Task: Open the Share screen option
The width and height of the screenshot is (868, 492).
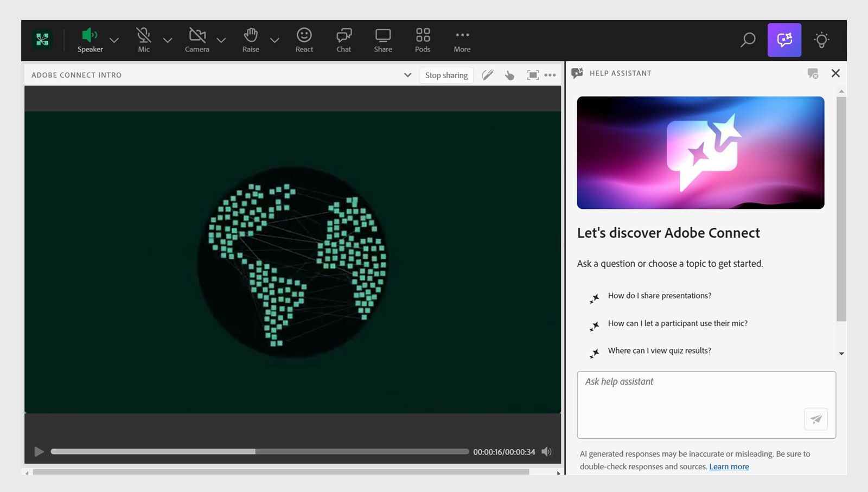Action: pyautogui.click(x=383, y=41)
